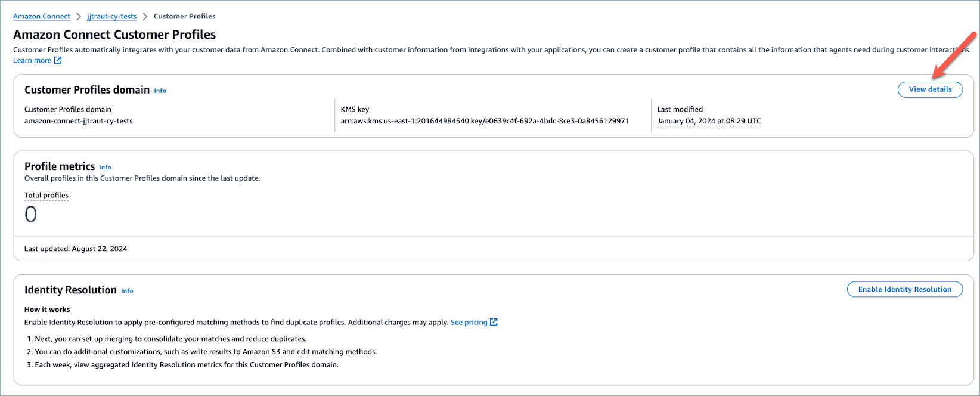Screen dimensions: 980x396
Task: Open Info next to Identity Resolution
Action: (x=127, y=291)
